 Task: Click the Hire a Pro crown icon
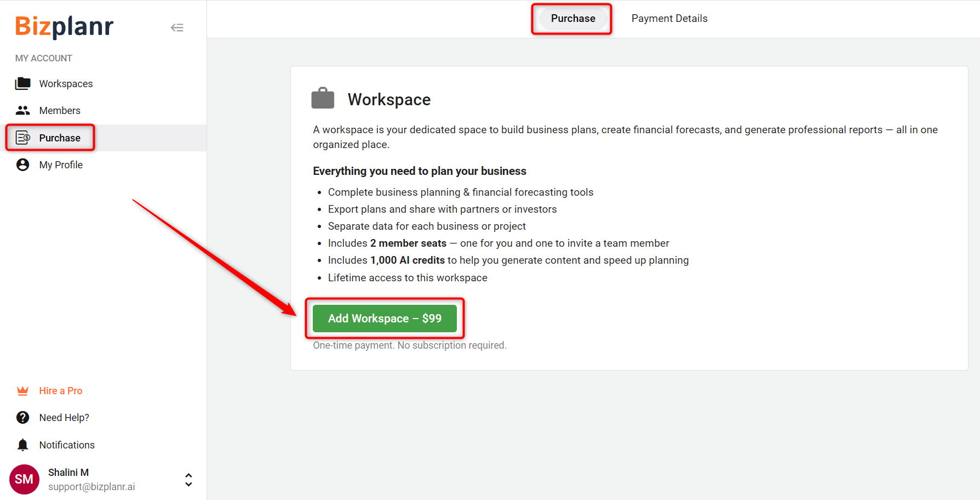tap(22, 391)
